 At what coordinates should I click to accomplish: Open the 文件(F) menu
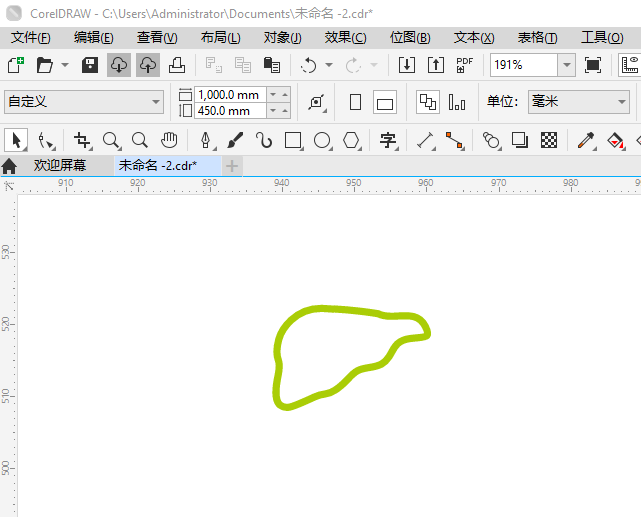pos(31,38)
